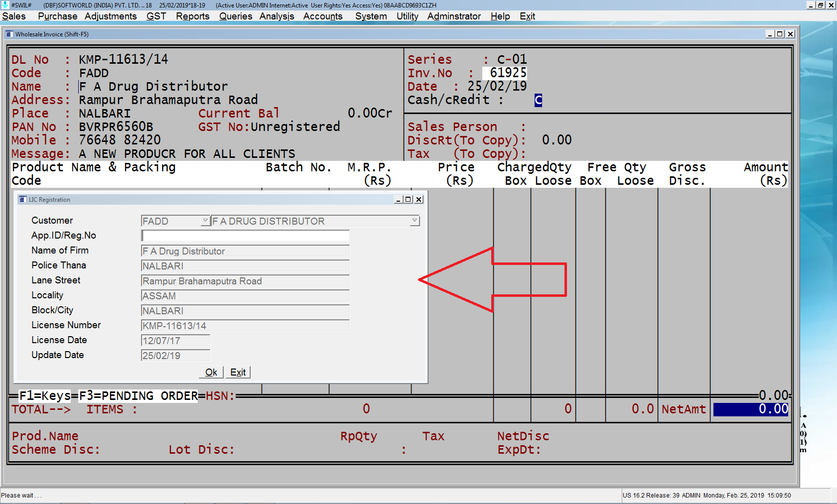
Task: Click the Wholesale Invoice window icon
Action: click(x=9, y=34)
